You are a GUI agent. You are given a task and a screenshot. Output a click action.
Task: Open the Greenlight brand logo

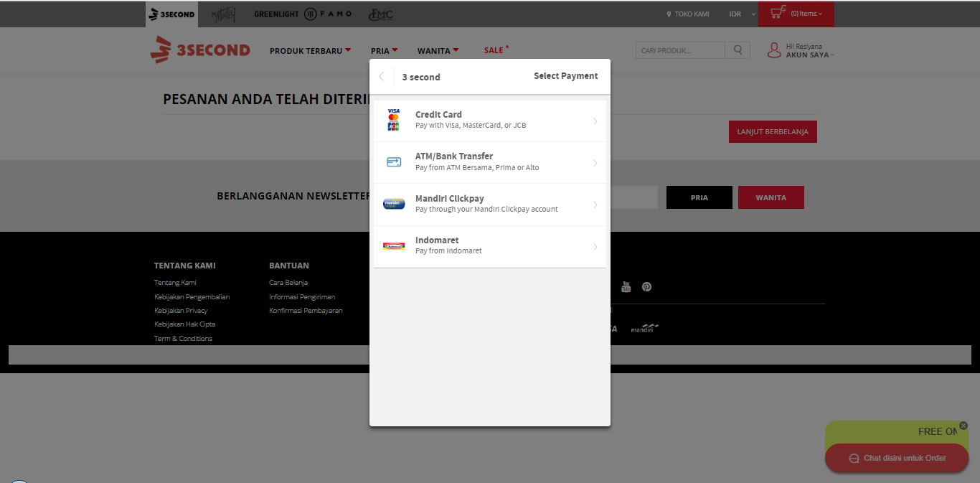(x=275, y=14)
